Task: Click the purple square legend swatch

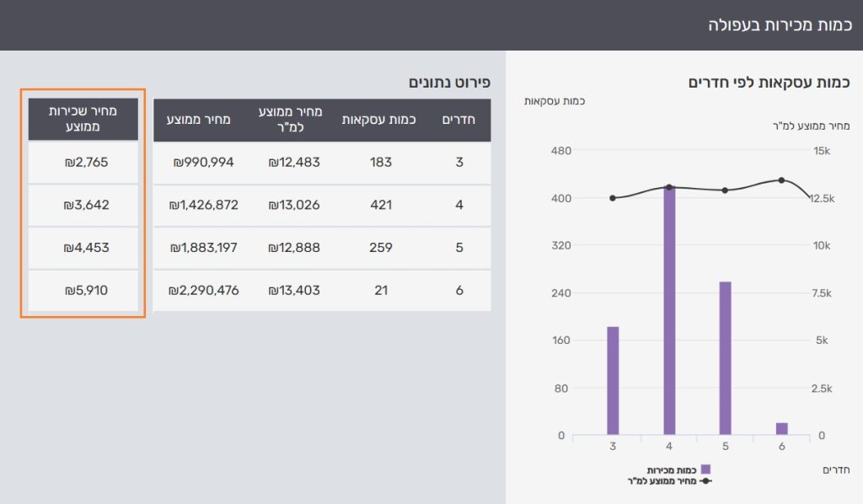Action: pos(705,469)
